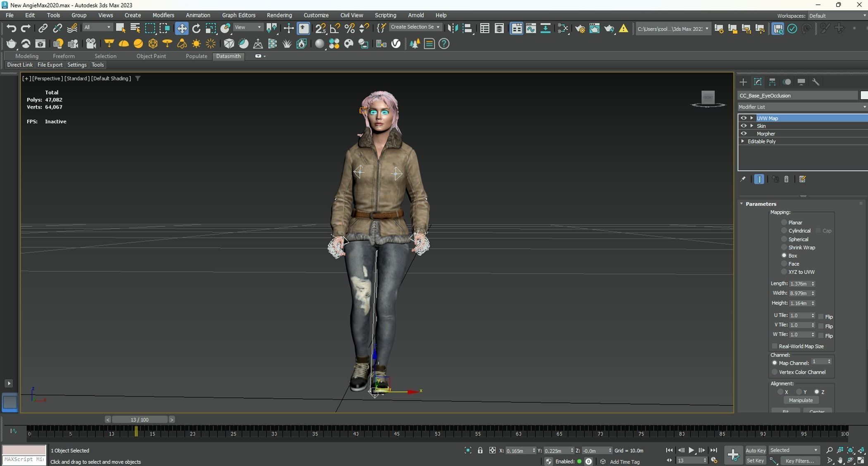Open the reference coordinate View dropdown
The height and width of the screenshot is (466, 868).
pos(248,27)
